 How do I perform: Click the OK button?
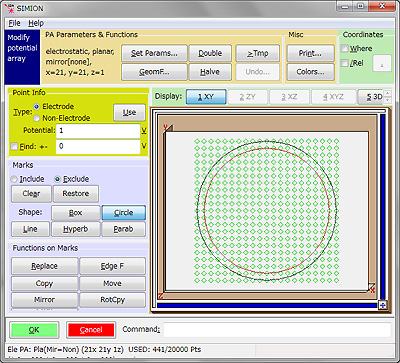(x=34, y=330)
